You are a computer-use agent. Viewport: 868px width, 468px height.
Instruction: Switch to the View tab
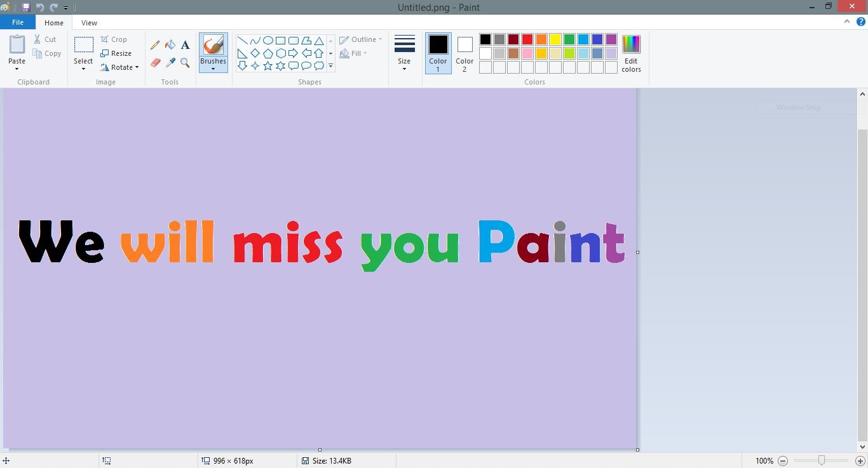click(89, 23)
